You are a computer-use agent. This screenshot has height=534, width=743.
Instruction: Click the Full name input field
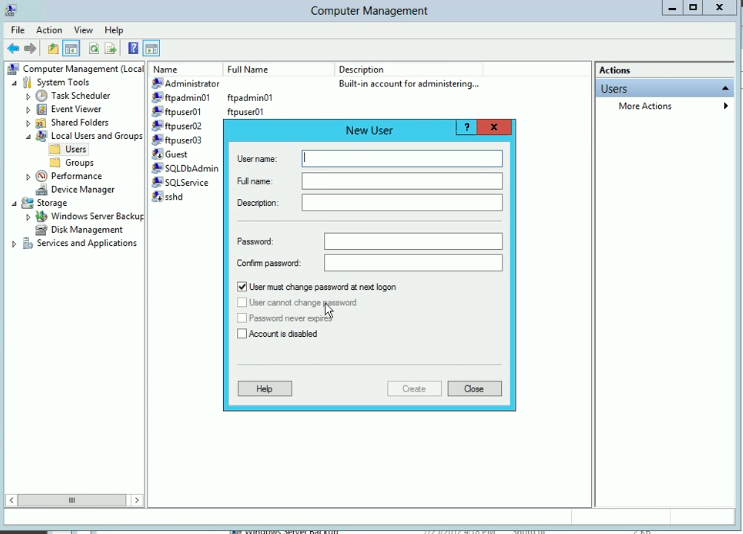402,181
